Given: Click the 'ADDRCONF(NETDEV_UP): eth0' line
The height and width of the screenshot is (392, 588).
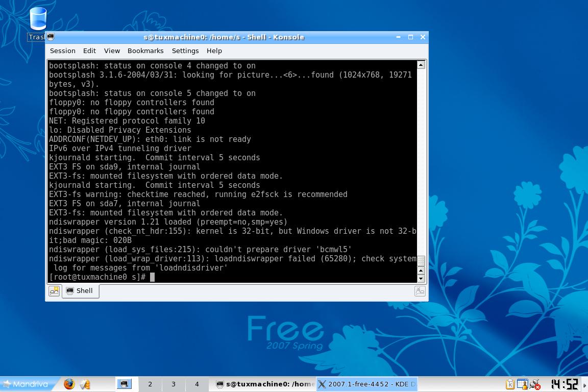Looking at the screenshot, I should (150, 139).
